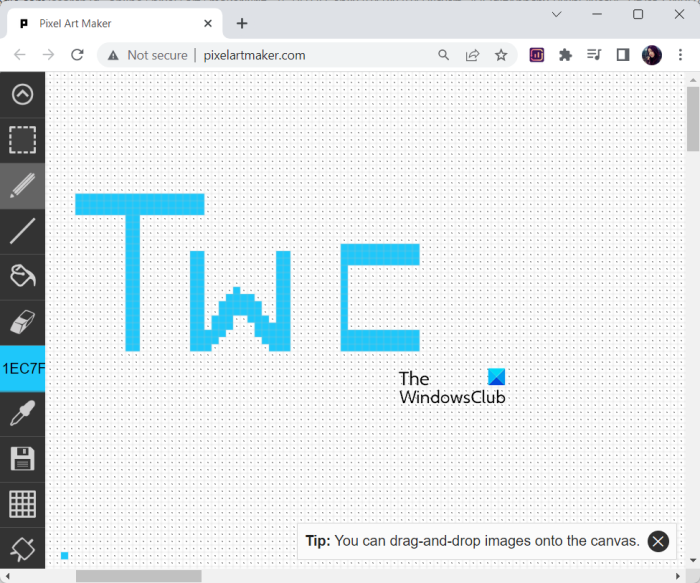Open the 1EC7F color picker swatch
Viewport: 700px width, 583px height.
(x=22, y=368)
